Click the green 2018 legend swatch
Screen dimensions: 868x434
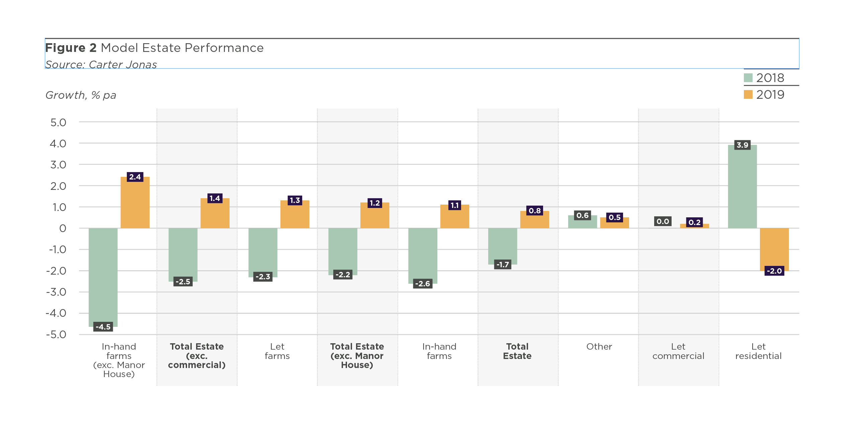748,78
